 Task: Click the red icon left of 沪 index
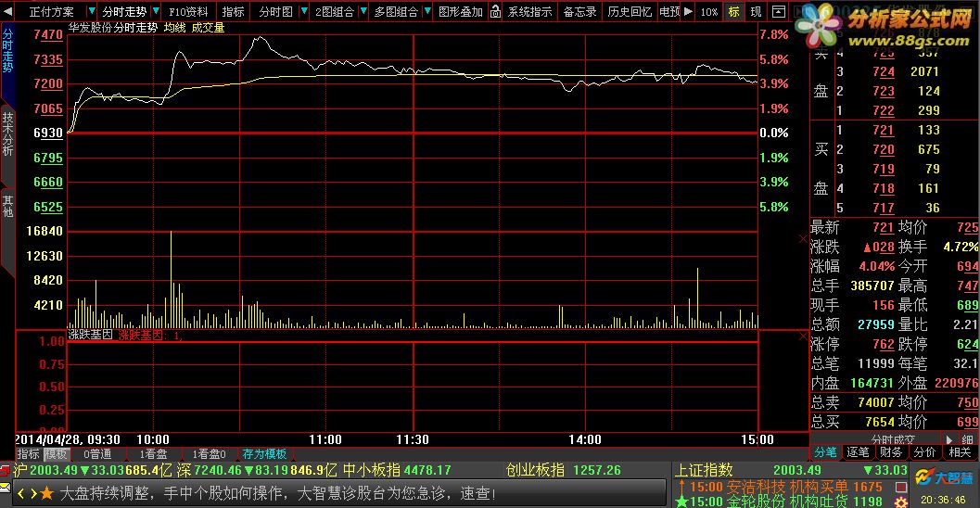click(x=5, y=470)
